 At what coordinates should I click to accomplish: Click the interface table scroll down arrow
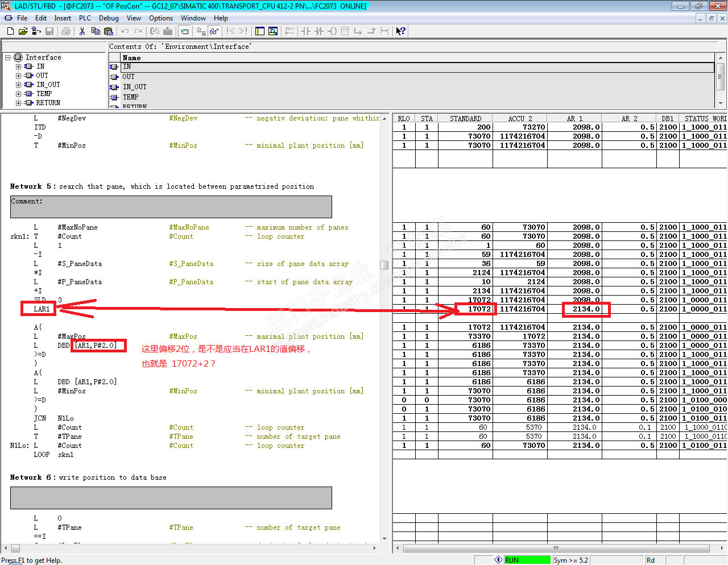point(721,103)
